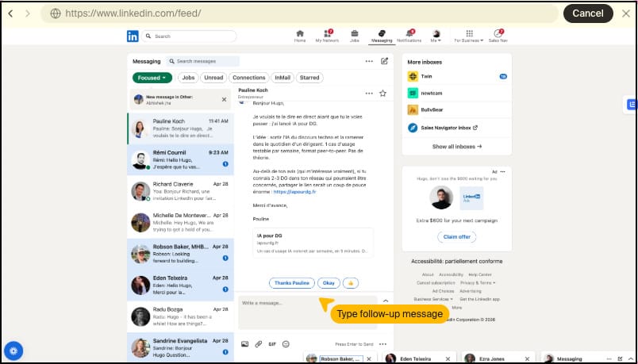The image size is (638, 364).
Task: Toggle the Starred filter chip
Action: [309, 78]
